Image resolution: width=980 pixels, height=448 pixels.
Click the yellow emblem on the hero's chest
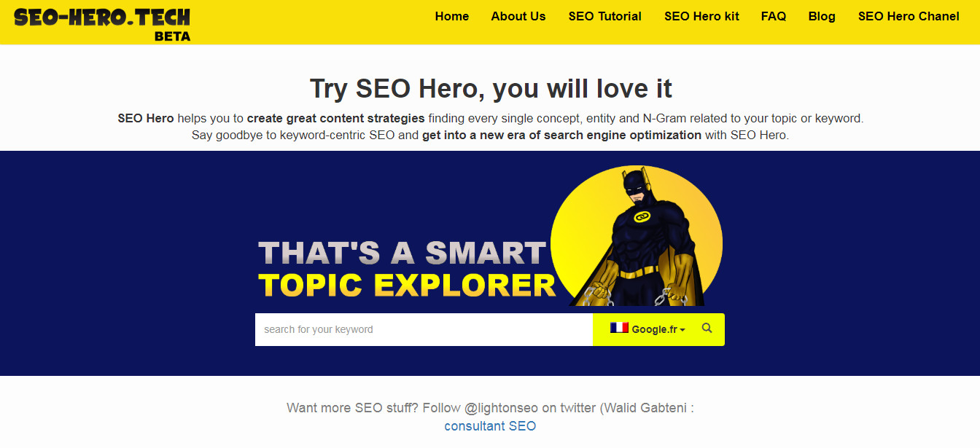pyautogui.click(x=641, y=218)
